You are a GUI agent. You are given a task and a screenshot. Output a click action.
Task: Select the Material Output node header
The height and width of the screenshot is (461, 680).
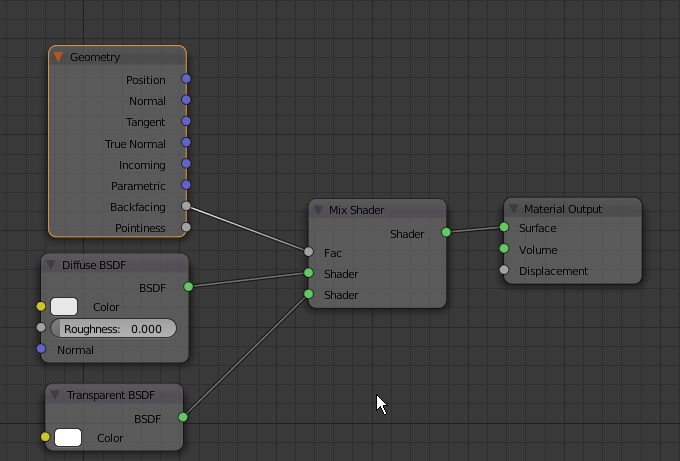573,208
